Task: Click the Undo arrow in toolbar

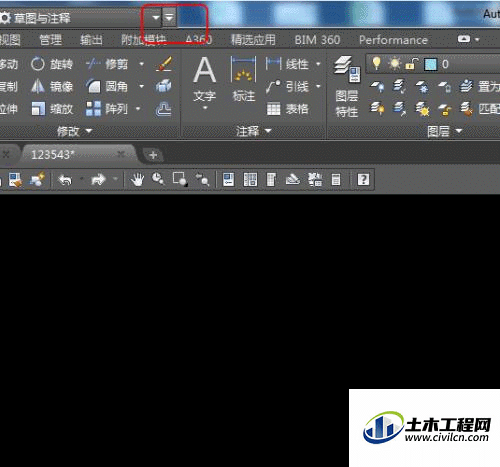Action: (x=65, y=180)
